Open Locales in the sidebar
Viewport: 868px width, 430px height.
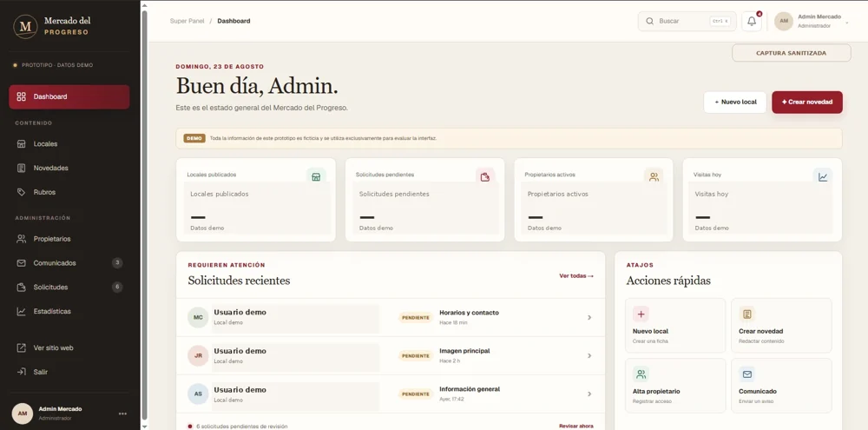tap(69, 144)
